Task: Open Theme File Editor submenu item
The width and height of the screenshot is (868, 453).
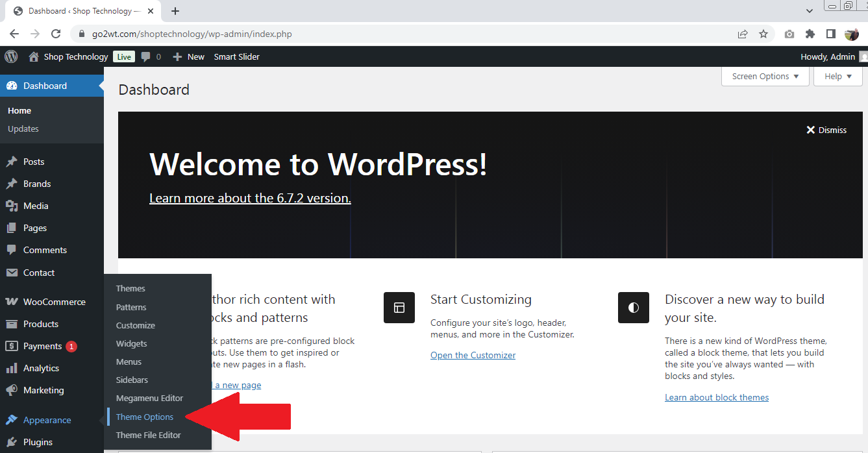Action: pos(149,435)
